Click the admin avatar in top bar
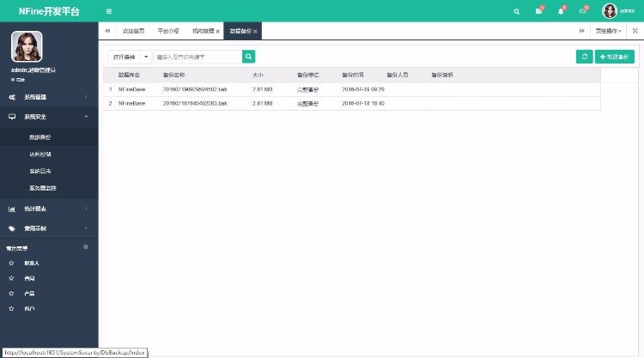Screen dimensions: 644x358 coord(610,11)
